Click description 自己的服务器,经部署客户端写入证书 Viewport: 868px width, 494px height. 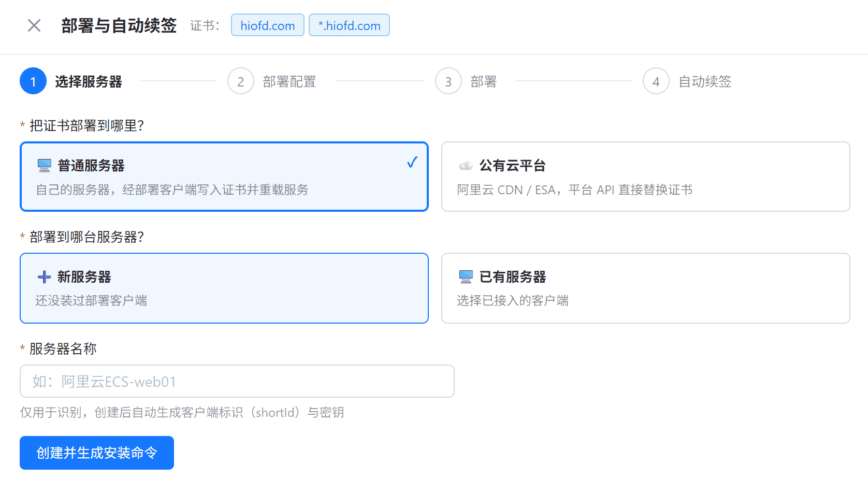coord(172,190)
